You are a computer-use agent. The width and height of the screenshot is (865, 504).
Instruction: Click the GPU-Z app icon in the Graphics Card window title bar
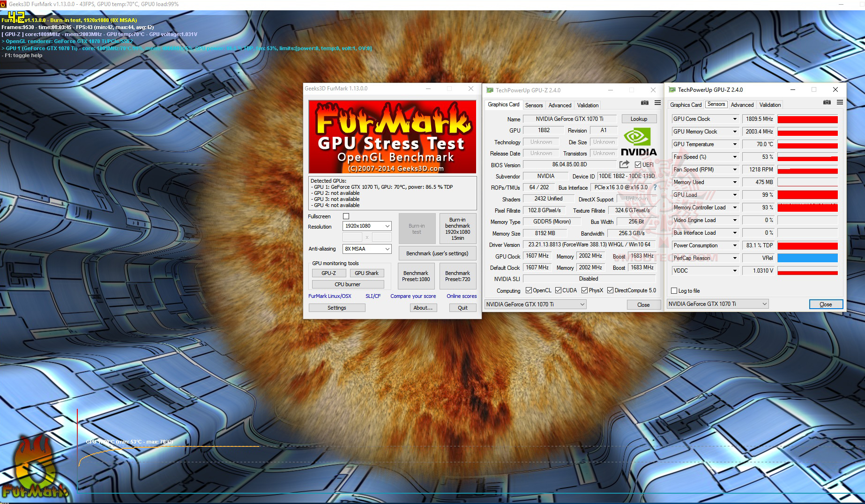tap(490, 90)
